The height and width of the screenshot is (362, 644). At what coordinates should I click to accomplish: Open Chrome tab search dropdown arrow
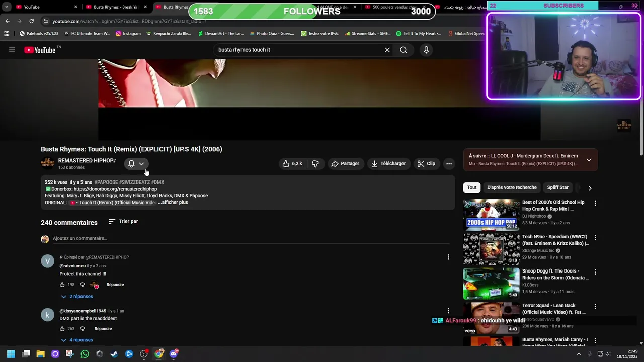[7, 7]
